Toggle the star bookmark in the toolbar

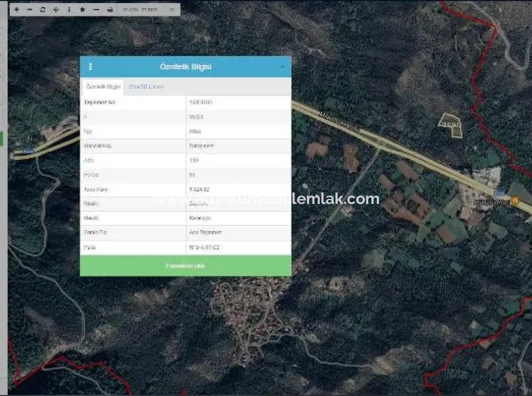pos(82,9)
